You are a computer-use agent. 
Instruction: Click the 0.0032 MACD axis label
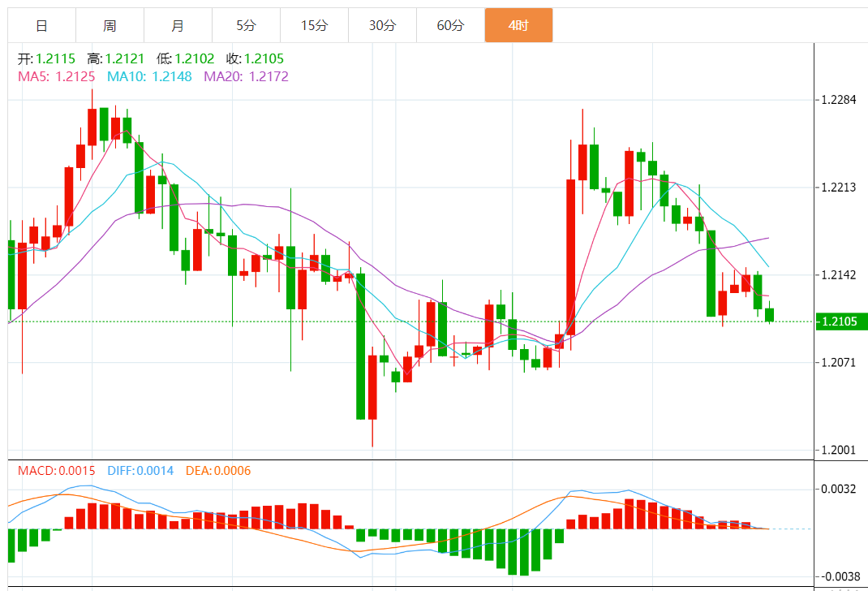(839, 489)
